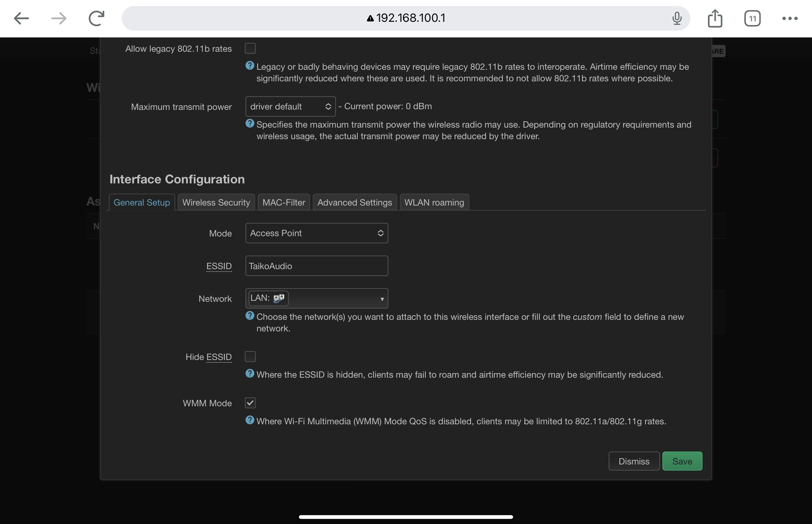The height and width of the screenshot is (524, 812).
Task: Tap the browser back arrow
Action: 21,18
